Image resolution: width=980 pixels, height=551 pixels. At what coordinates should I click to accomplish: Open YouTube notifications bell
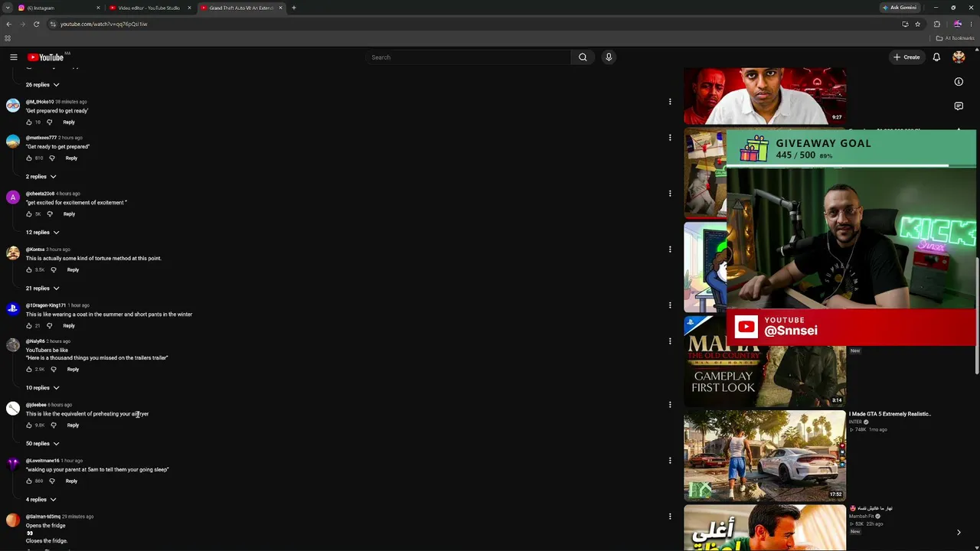click(936, 57)
